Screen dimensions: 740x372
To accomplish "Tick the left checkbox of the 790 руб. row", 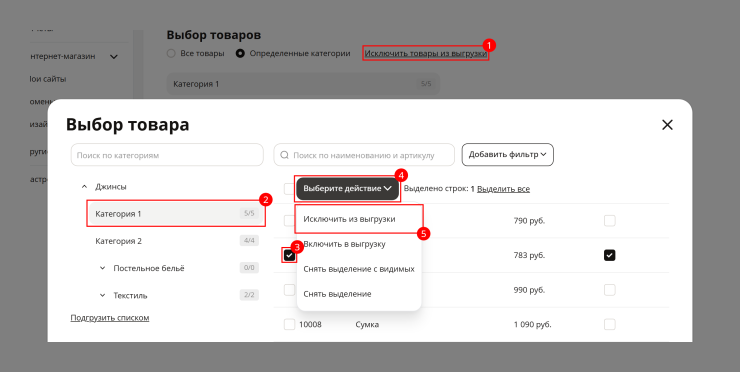I will coord(289,220).
